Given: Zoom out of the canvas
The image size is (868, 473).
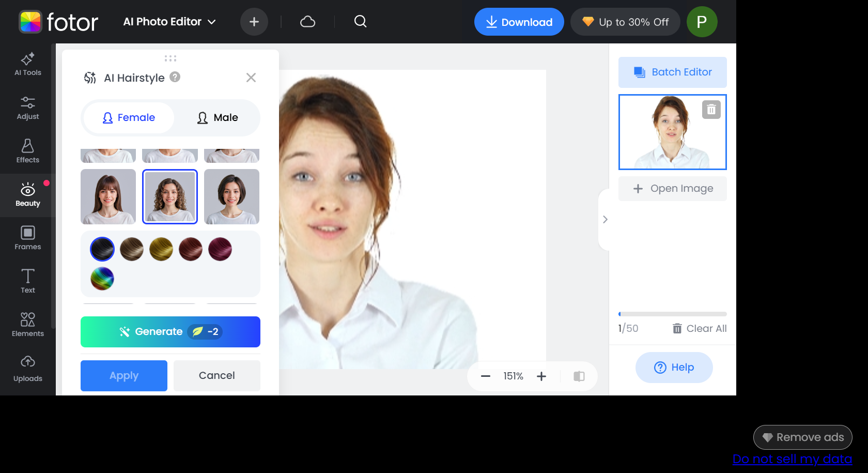Looking at the screenshot, I should 486,376.
